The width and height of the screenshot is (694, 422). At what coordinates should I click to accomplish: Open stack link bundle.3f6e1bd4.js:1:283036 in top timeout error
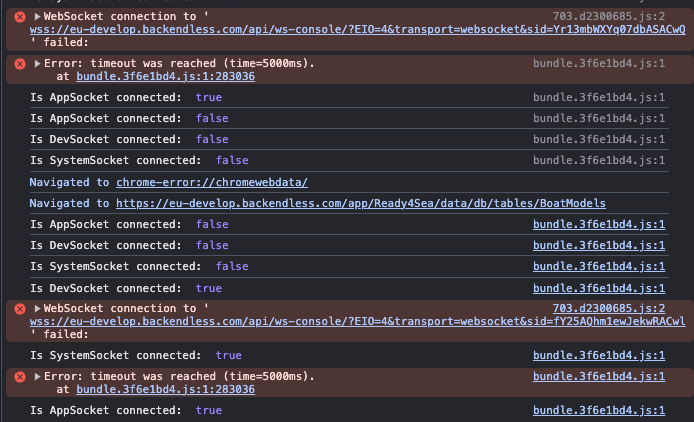tap(165, 76)
